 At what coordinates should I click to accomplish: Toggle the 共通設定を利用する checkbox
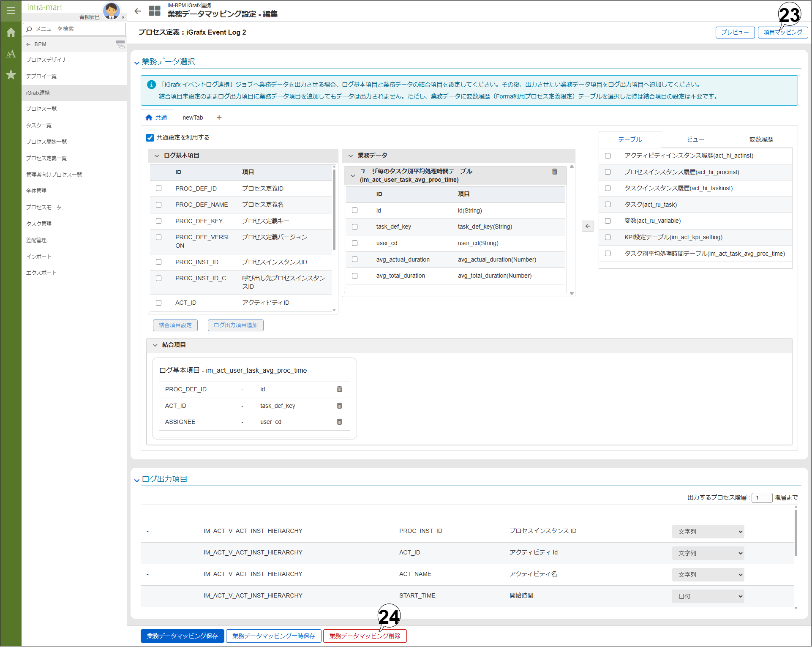(x=150, y=138)
